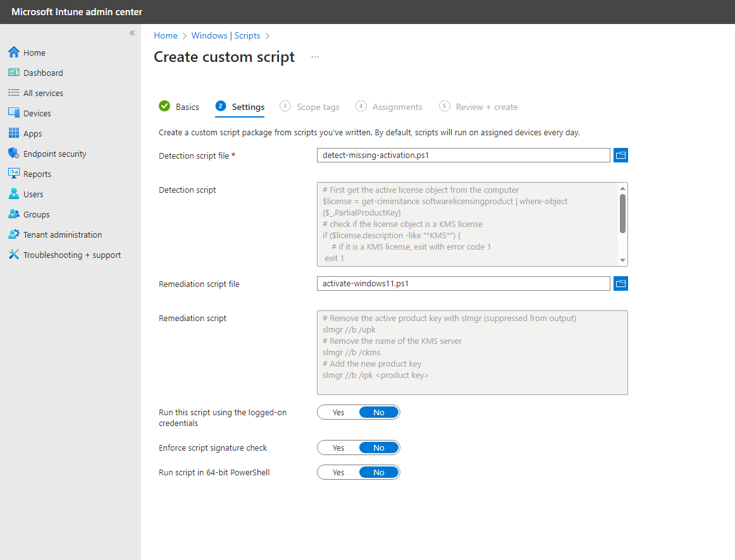Click the 'slmgr //b /ckms' script line

tap(352, 353)
